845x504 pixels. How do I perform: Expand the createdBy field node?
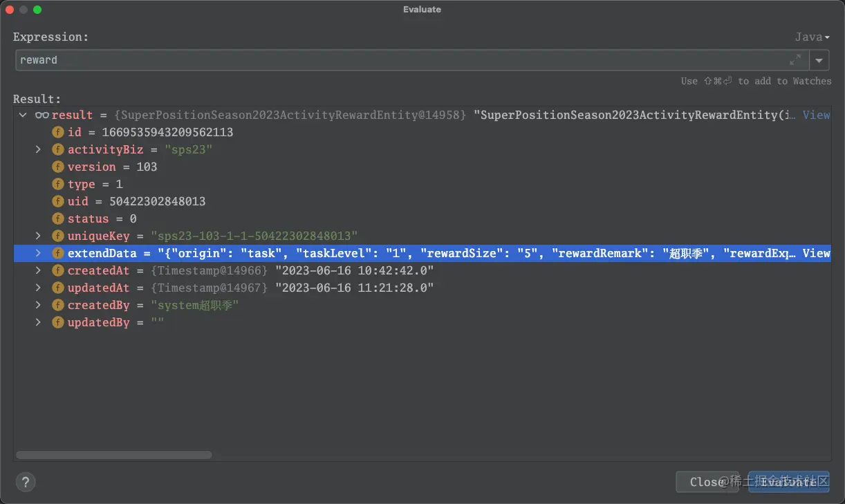coord(39,305)
